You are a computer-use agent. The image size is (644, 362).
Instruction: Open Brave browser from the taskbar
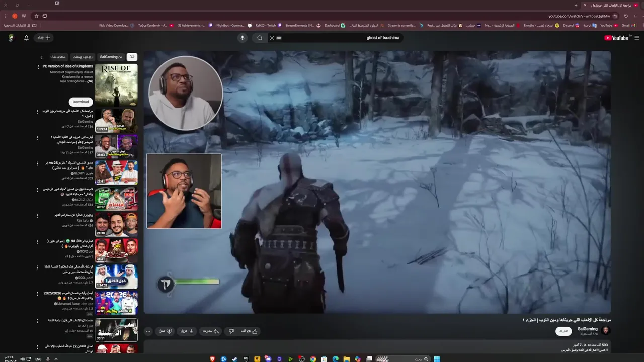pyautogui.click(x=212, y=359)
